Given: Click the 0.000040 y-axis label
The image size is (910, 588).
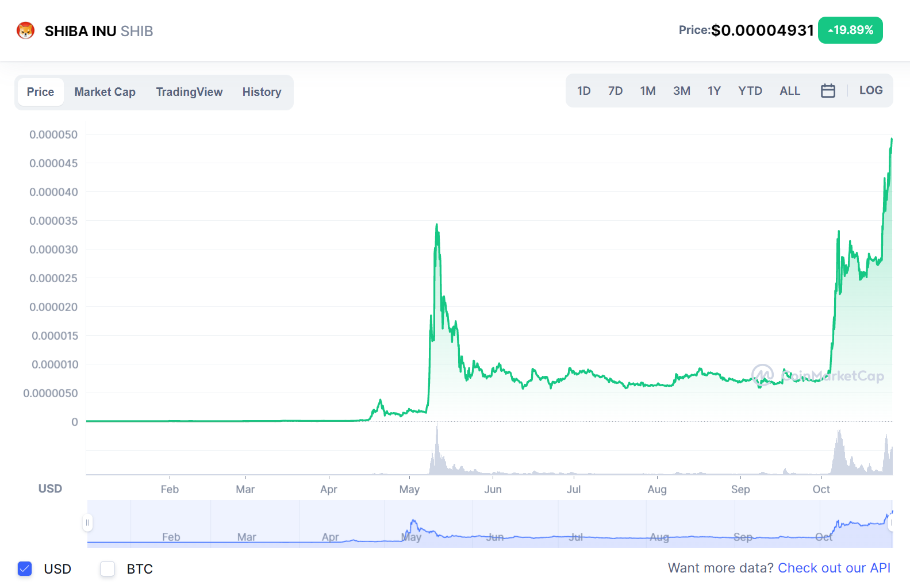Looking at the screenshot, I should [x=53, y=192].
